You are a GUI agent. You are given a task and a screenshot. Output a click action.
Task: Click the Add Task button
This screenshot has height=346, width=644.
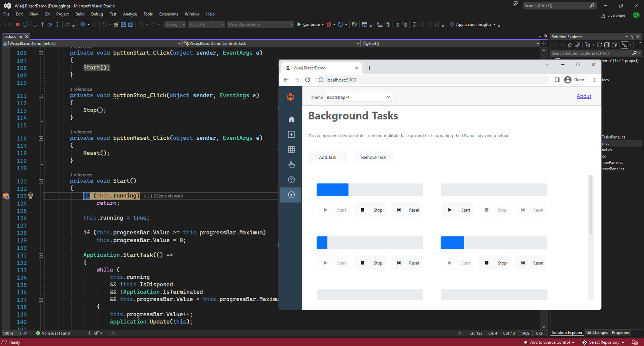327,157
